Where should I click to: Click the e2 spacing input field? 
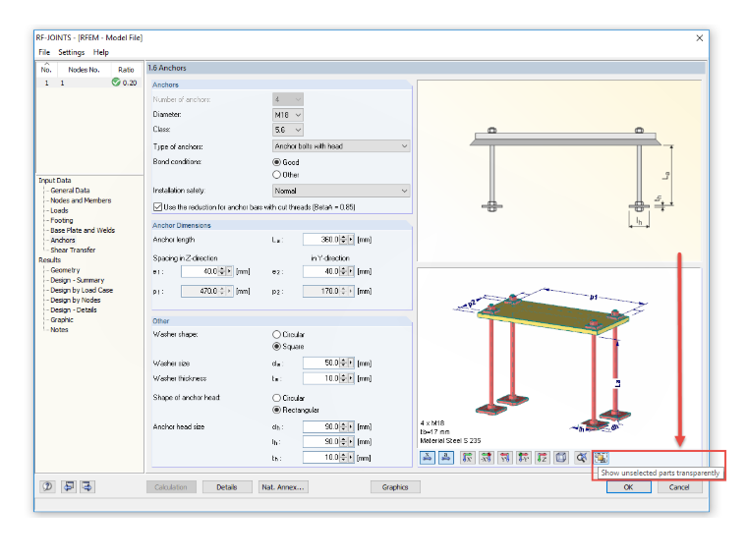321,271
